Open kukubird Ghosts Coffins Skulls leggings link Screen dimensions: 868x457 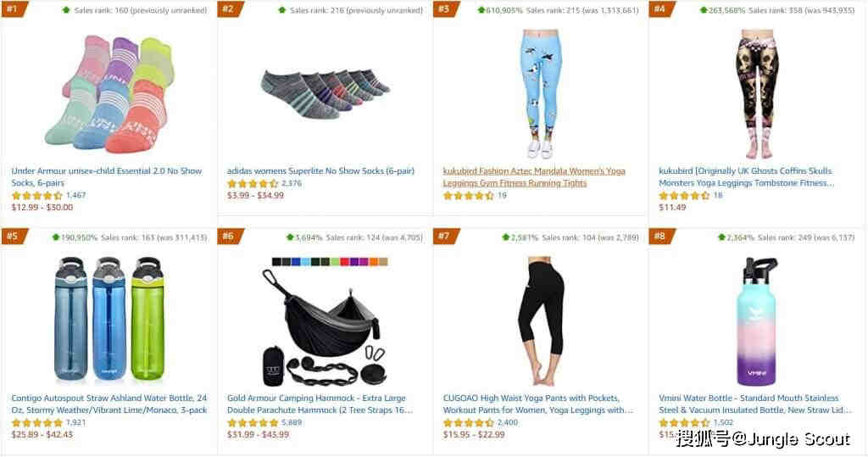[746, 176]
